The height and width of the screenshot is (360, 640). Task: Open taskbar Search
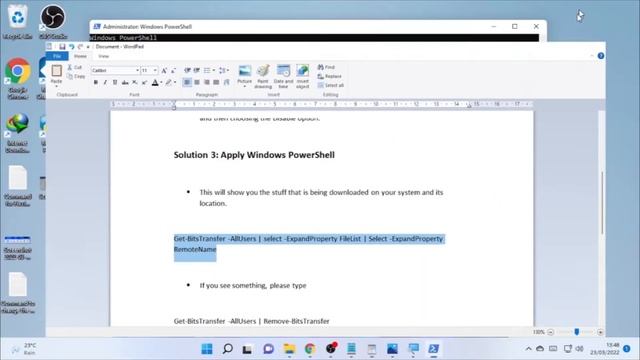(x=228, y=349)
